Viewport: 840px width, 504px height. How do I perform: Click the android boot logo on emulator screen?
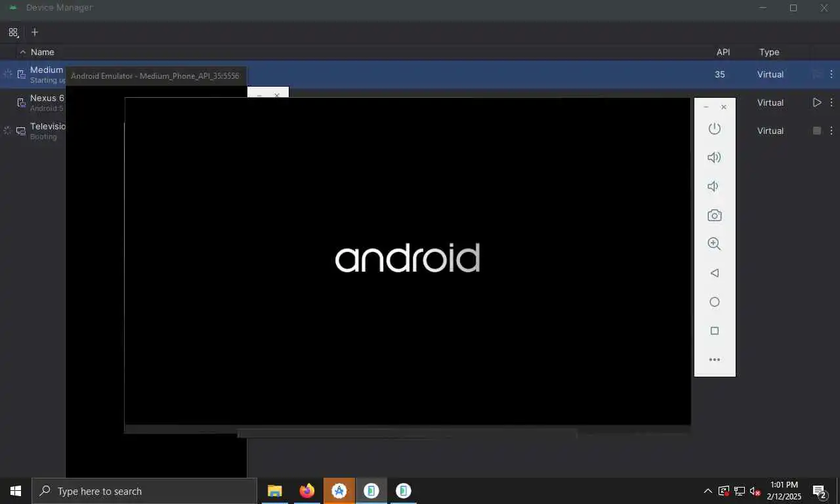[x=408, y=258]
